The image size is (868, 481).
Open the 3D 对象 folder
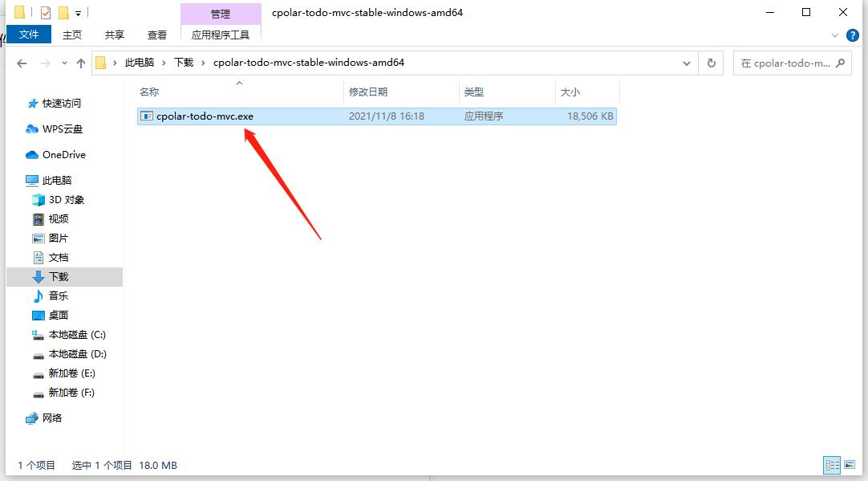[67, 199]
